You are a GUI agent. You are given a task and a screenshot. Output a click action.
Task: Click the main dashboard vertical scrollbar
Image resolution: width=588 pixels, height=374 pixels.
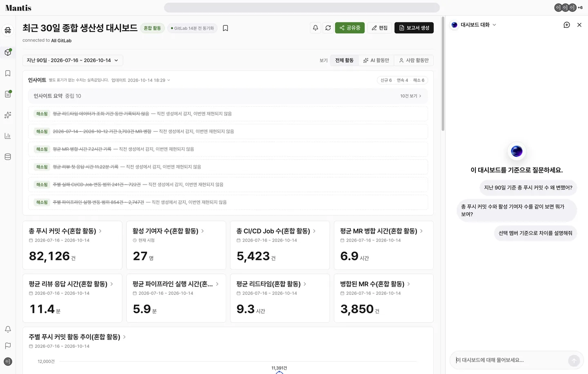click(x=443, y=74)
